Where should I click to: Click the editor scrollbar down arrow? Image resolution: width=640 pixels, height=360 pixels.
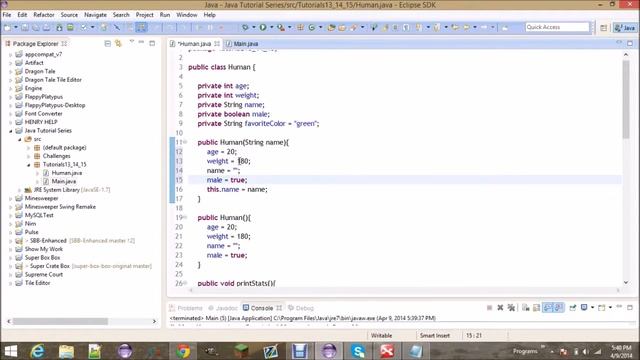click(626, 282)
